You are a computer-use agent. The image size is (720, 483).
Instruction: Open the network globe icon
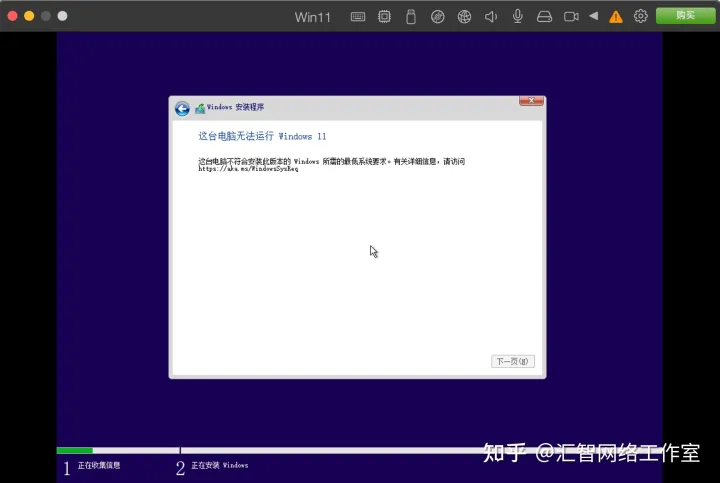[464, 17]
